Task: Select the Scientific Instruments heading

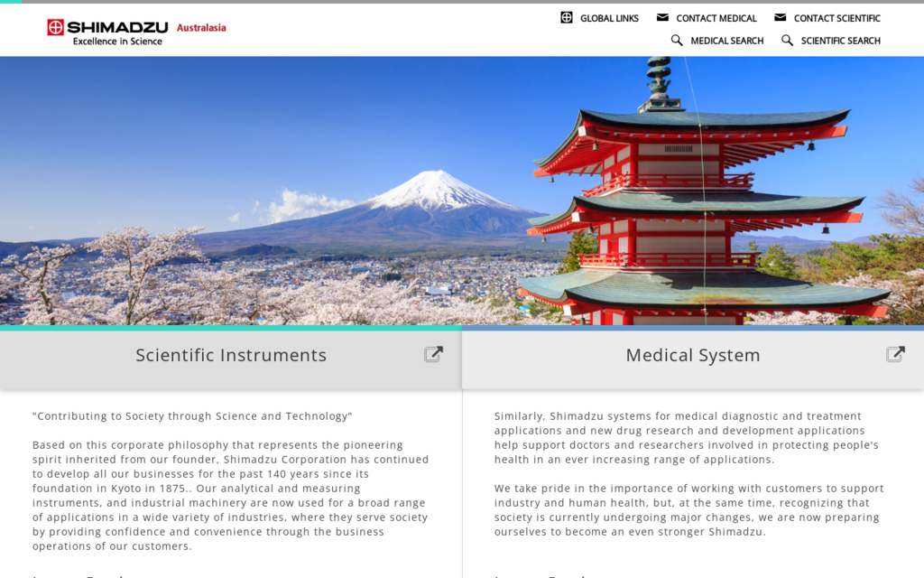Action: [x=231, y=355]
